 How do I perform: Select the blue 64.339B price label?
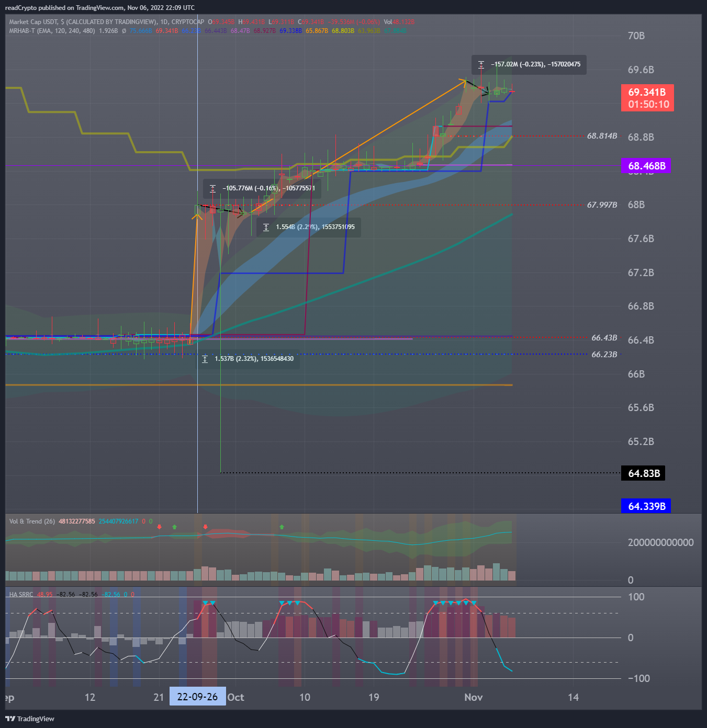[x=646, y=506]
